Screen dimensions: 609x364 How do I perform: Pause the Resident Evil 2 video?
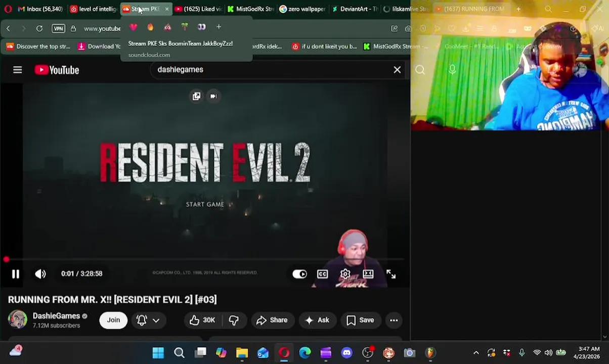point(16,274)
